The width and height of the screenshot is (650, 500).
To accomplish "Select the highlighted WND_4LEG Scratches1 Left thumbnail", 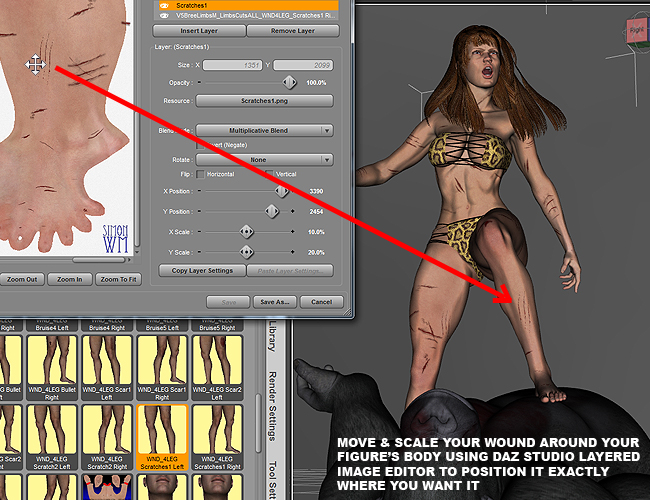I will [x=162, y=437].
